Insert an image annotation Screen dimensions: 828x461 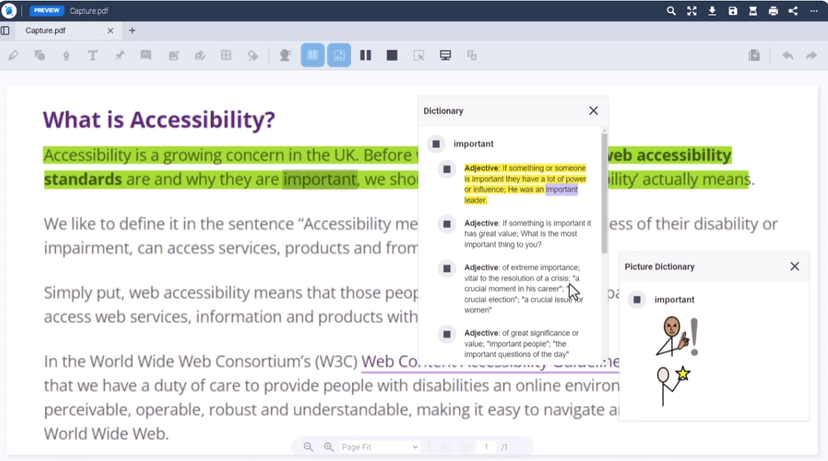click(x=174, y=55)
